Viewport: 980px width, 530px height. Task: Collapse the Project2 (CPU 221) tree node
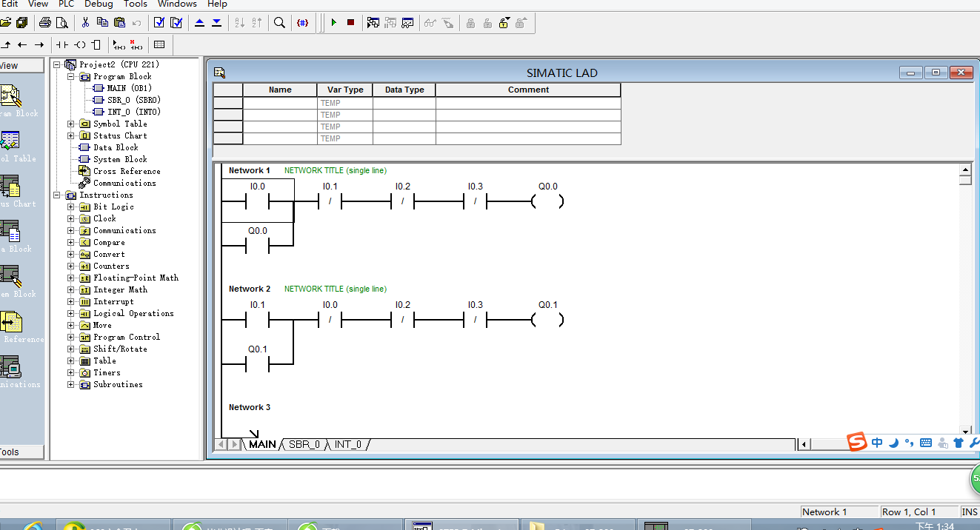click(57, 64)
